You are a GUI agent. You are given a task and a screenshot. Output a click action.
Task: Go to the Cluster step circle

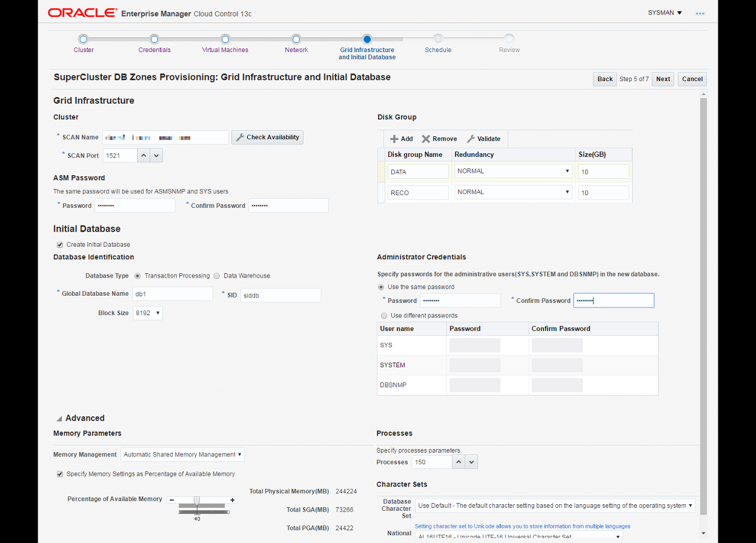84,39
